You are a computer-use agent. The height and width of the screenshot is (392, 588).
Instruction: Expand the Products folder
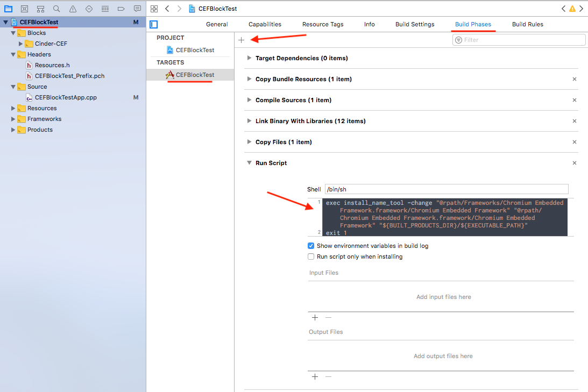coord(13,130)
